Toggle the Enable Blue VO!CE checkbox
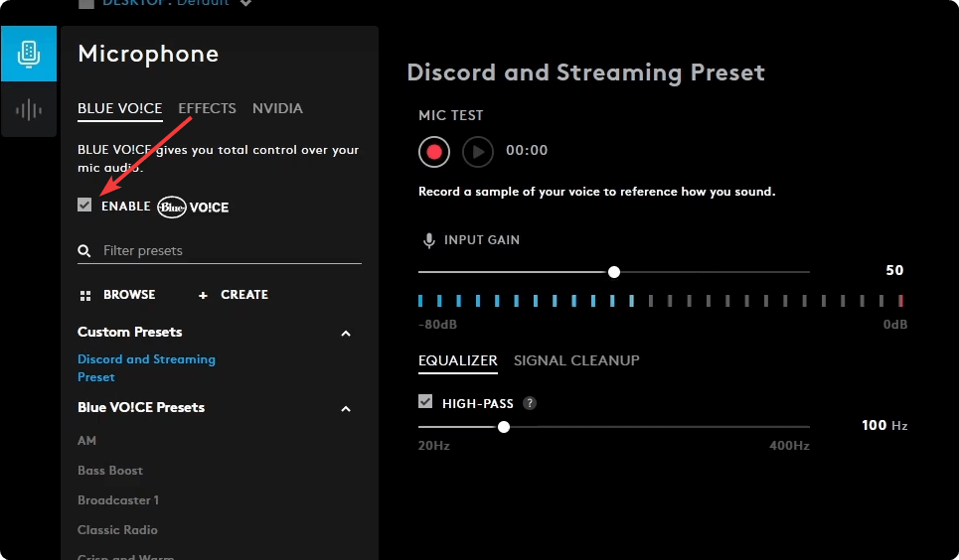 pyautogui.click(x=84, y=205)
